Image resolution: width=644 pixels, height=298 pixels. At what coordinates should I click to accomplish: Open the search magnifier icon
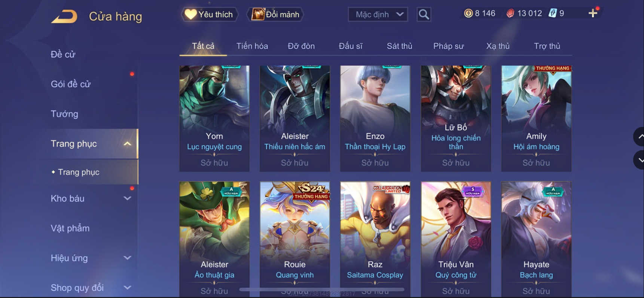click(x=424, y=15)
